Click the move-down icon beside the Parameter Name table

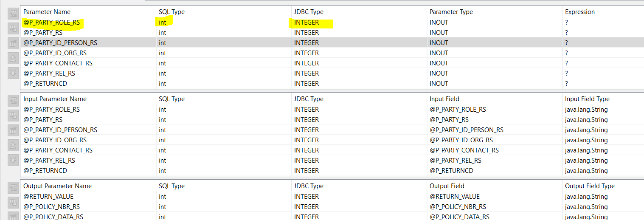[13, 73]
